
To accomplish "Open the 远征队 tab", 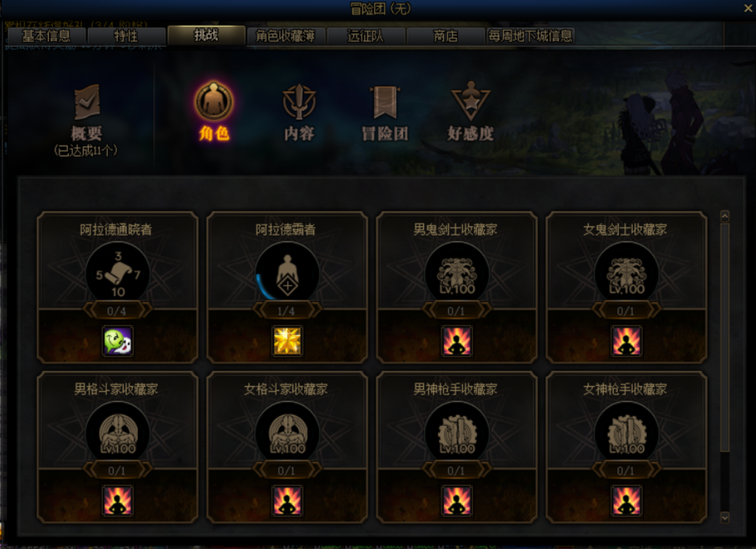I will (365, 36).
